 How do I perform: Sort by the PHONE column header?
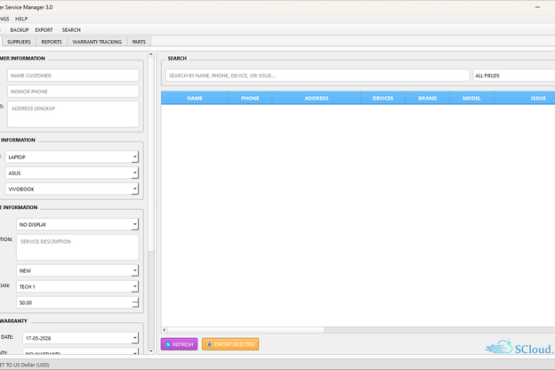tap(250, 98)
